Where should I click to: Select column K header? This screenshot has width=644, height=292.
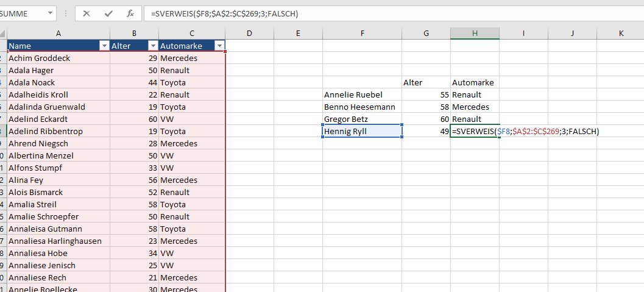click(620, 34)
